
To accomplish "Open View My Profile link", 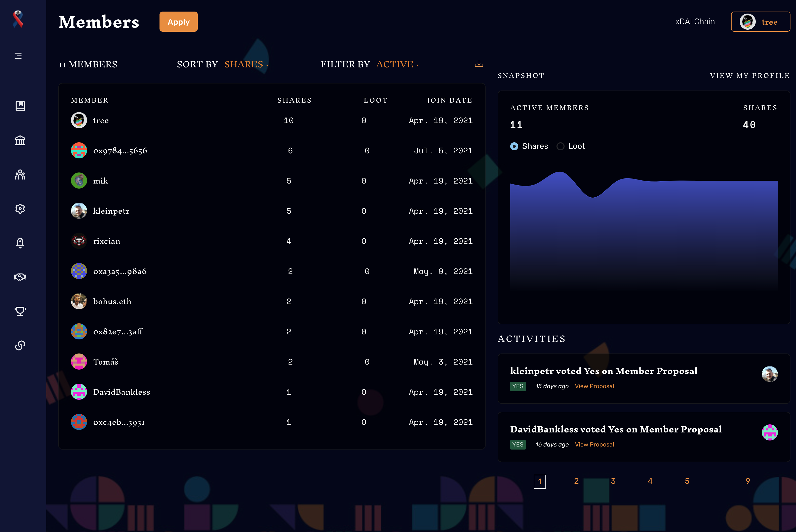I will (749, 76).
